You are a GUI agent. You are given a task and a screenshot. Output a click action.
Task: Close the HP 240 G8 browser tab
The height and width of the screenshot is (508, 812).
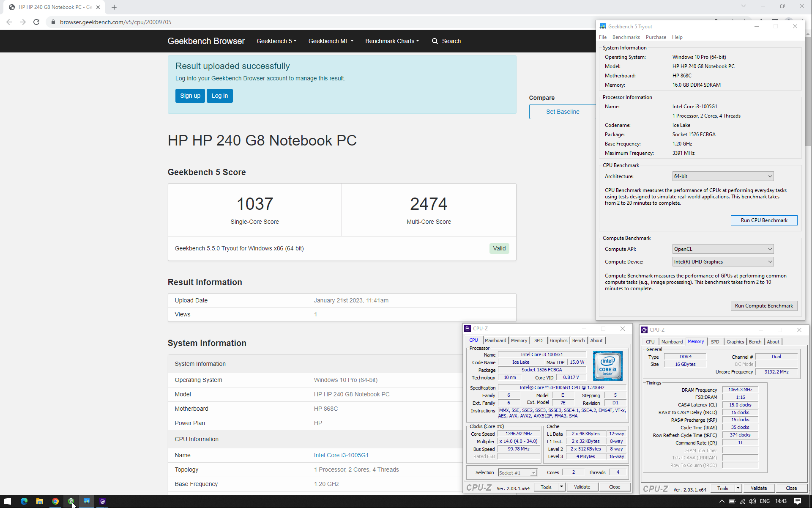pyautogui.click(x=98, y=7)
